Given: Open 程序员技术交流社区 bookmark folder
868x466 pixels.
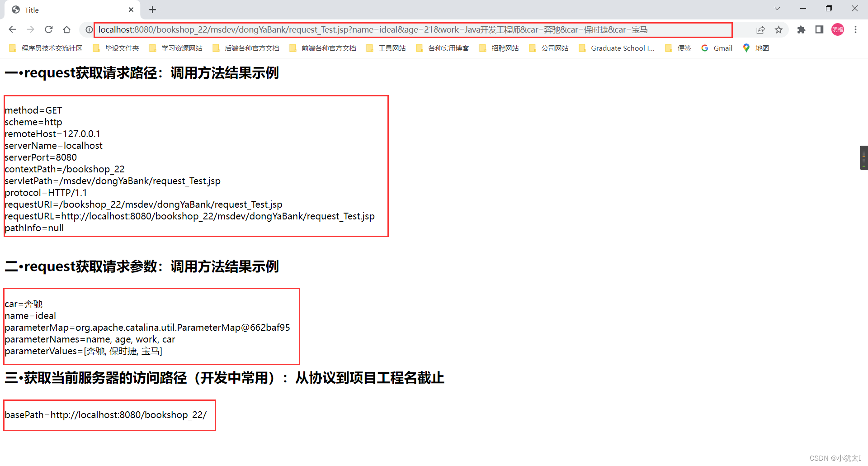Looking at the screenshot, I should coord(46,48).
